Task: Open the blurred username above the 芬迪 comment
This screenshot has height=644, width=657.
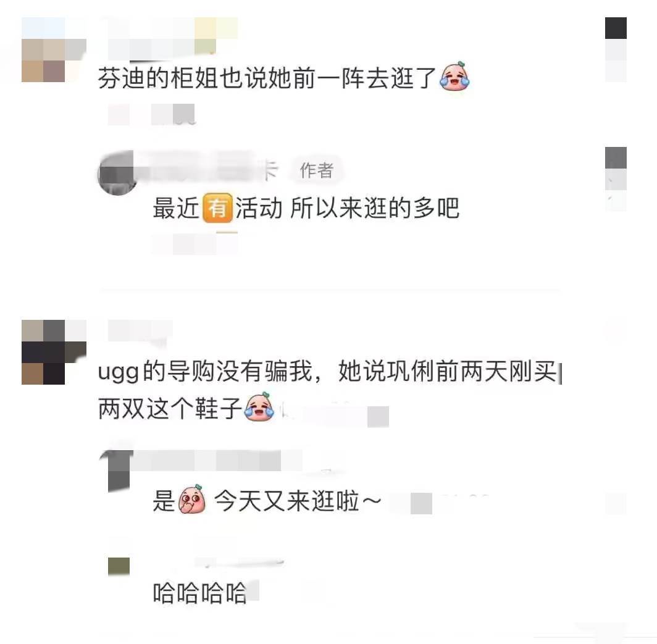Action: 173,38
